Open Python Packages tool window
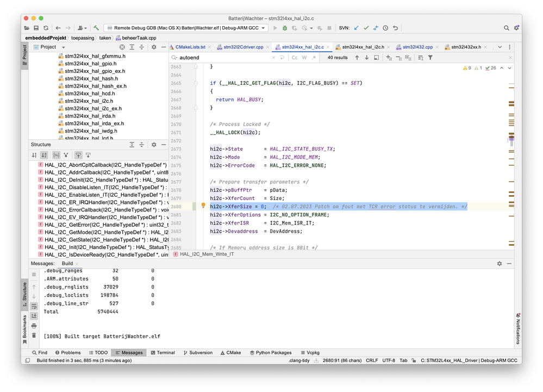This screenshot has width=543, height=392. [x=271, y=352]
